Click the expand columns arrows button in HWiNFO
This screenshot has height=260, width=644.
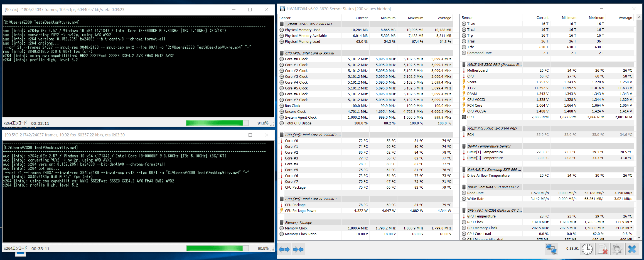tap(284, 249)
